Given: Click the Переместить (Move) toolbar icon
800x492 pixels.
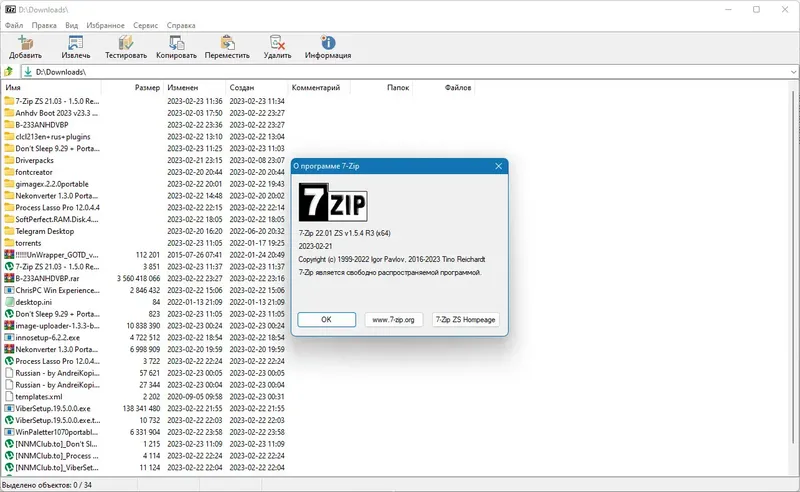Looking at the screenshot, I should (x=228, y=42).
